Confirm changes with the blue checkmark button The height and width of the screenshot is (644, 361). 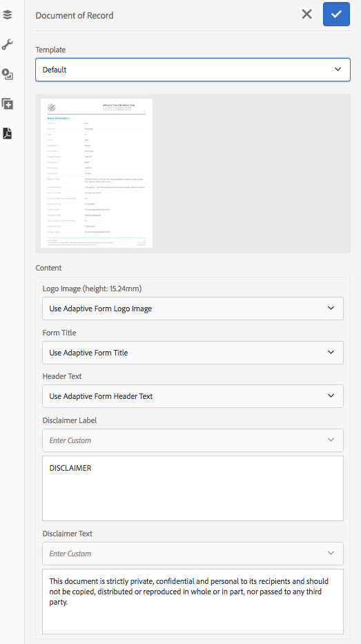(336, 14)
